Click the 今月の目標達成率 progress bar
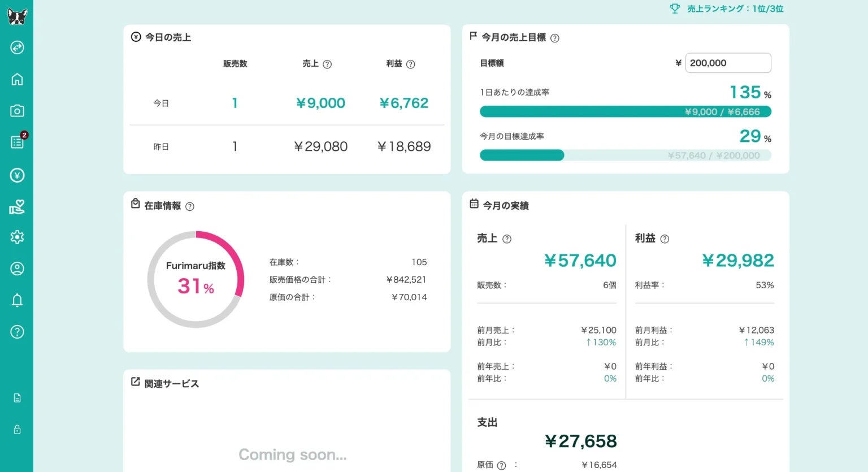 [626, 155]
